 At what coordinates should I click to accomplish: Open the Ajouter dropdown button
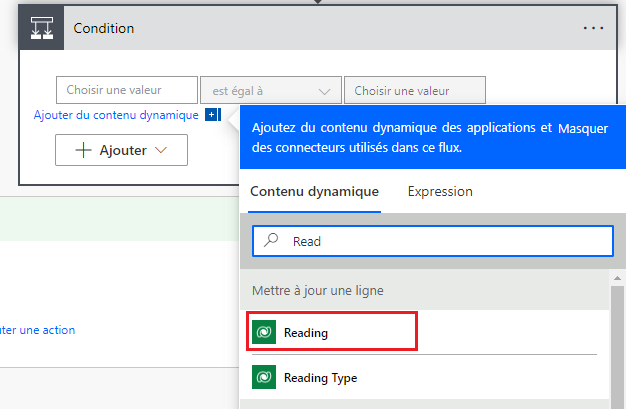(121, 150)
